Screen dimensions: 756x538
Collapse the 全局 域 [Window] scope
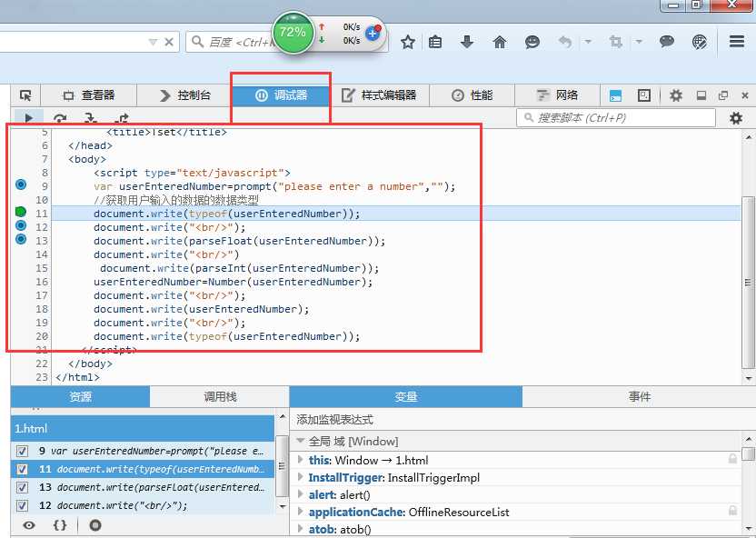[301, 441]
